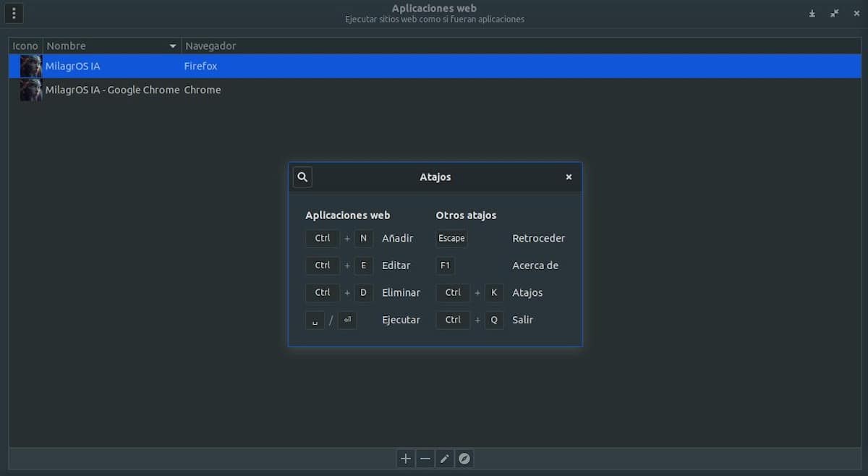Viewport: 868px width, 476px height.
Task: Open the Nombre column sort dropdown arrow
Action: click(172, 46)
